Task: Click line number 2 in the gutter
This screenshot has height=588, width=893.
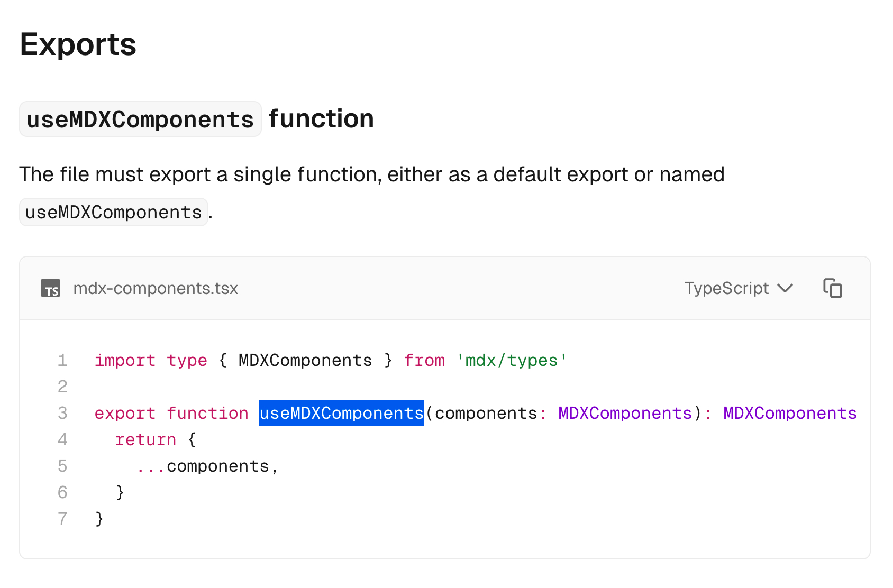Action: (x=62, y=387)
